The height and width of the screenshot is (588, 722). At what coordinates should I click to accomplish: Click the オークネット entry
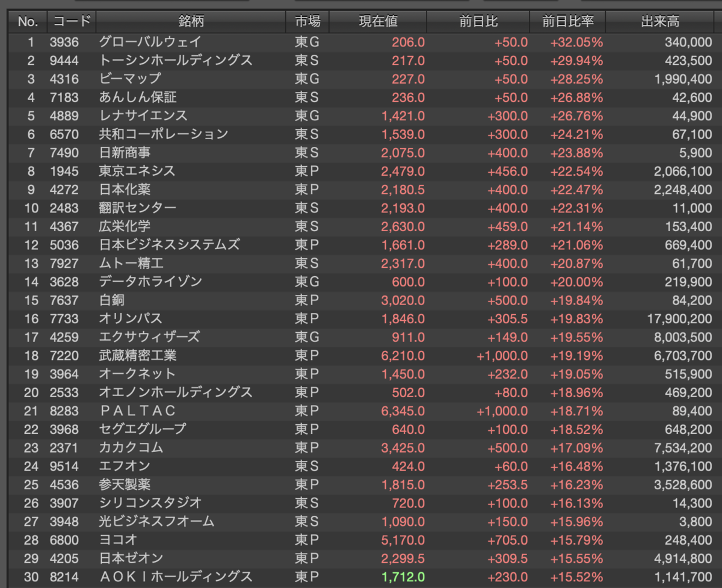137,374
